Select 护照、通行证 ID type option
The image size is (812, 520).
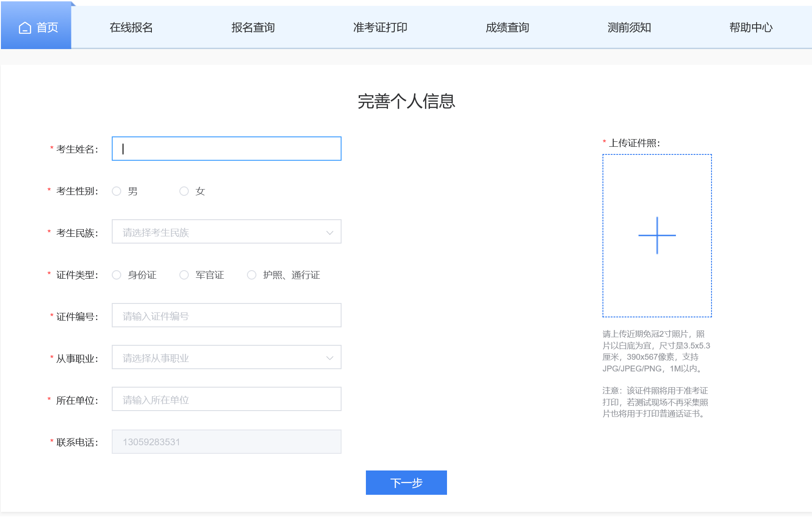coord(252,275)
